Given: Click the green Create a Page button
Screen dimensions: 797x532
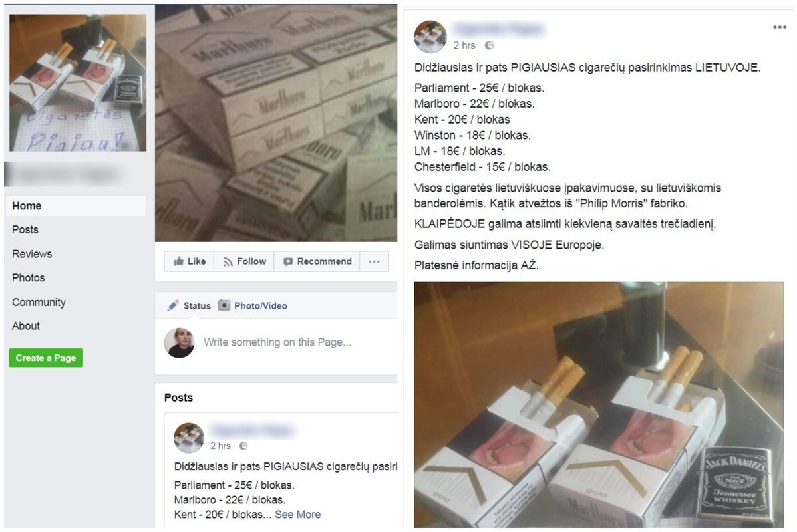Looking at the screenshot, I should (x=46, y=358).
